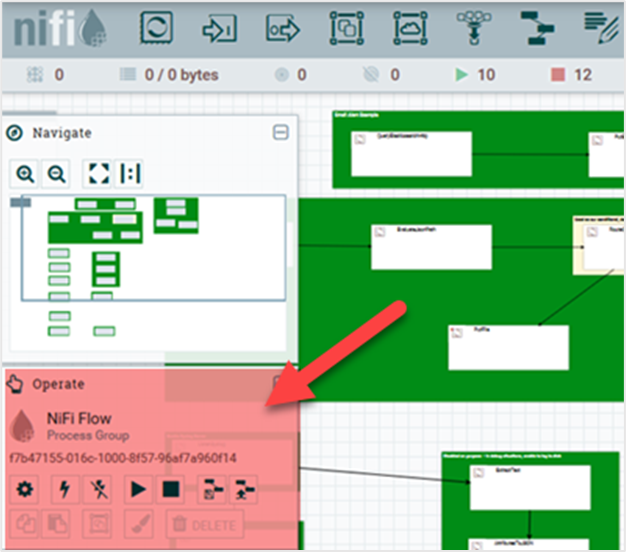Click the Input Port toolbar icon
626x552 pixels.
coord(220,29)
